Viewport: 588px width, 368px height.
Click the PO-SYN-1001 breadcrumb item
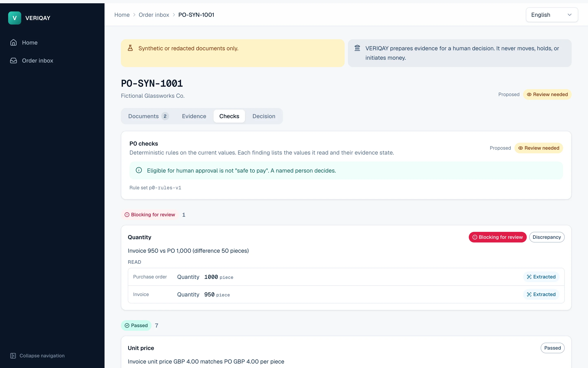pos(196,15)
